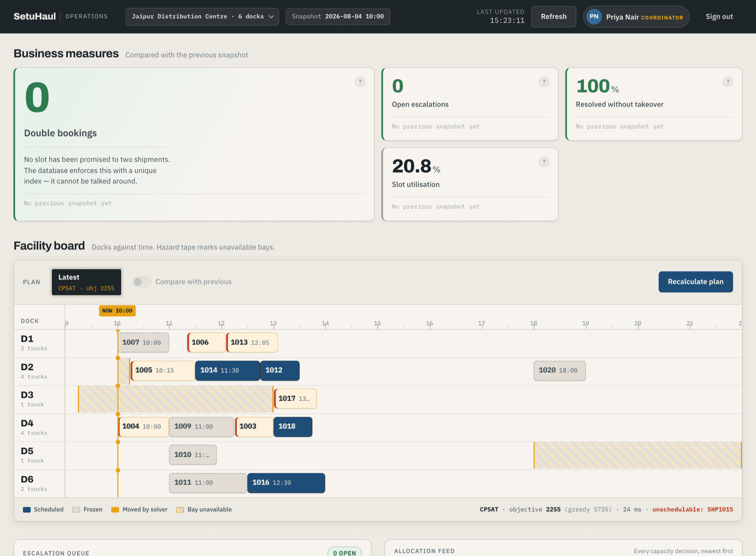Click the Refresh button

pyautogui.click(x=554, y=17)
